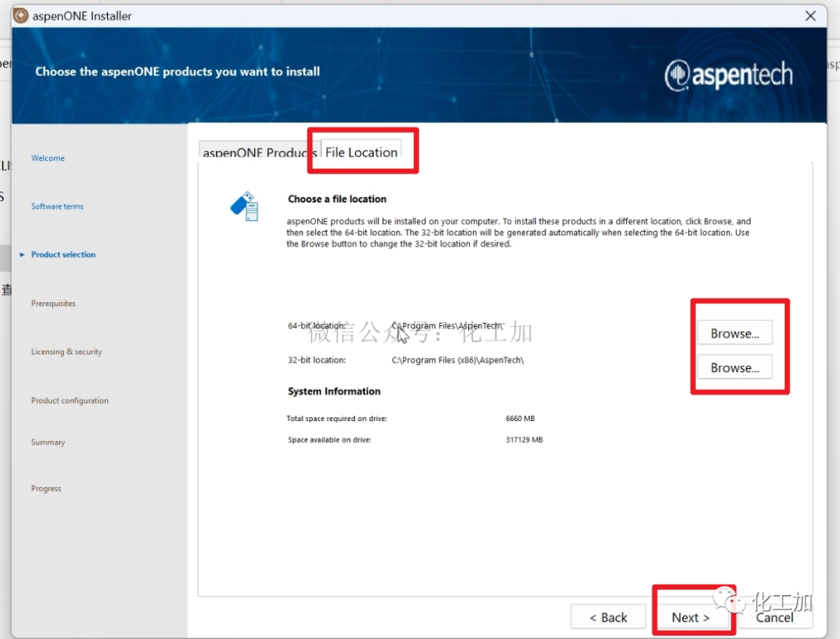This screenshot has height=639, width=840.
Task: Cancel the installation
Action: tap(775, 617)
